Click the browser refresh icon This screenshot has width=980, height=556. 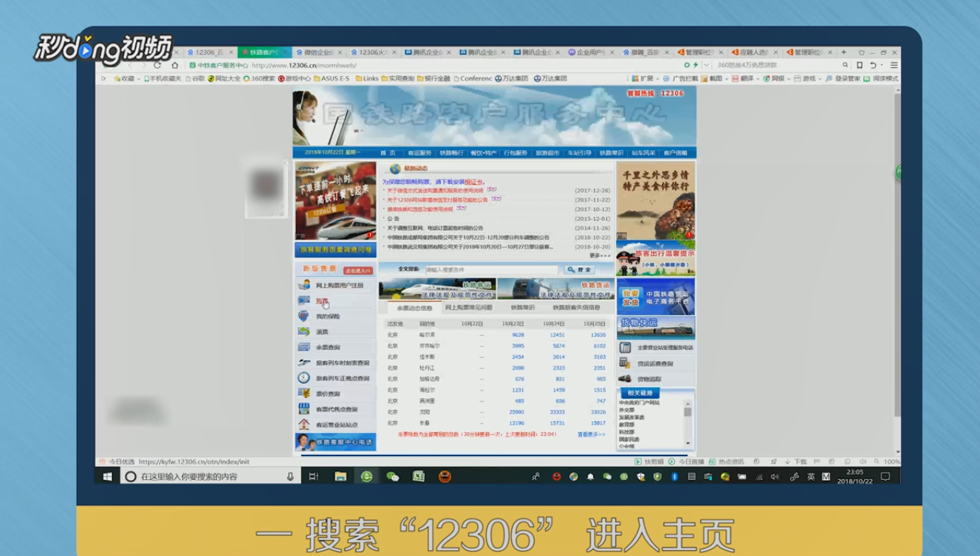[157, 65]
